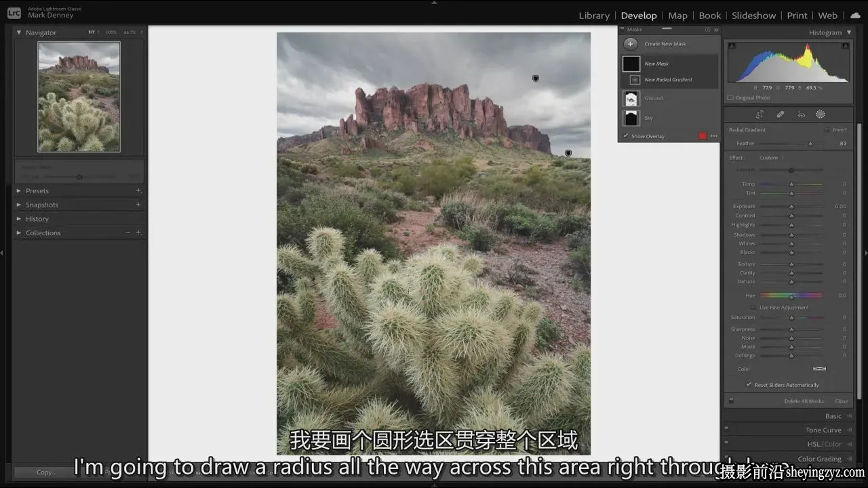Collapse the Navigator panel triangle
Image resolution: width=868 pixels, height=488 pixels.
[x=19, y=33]
